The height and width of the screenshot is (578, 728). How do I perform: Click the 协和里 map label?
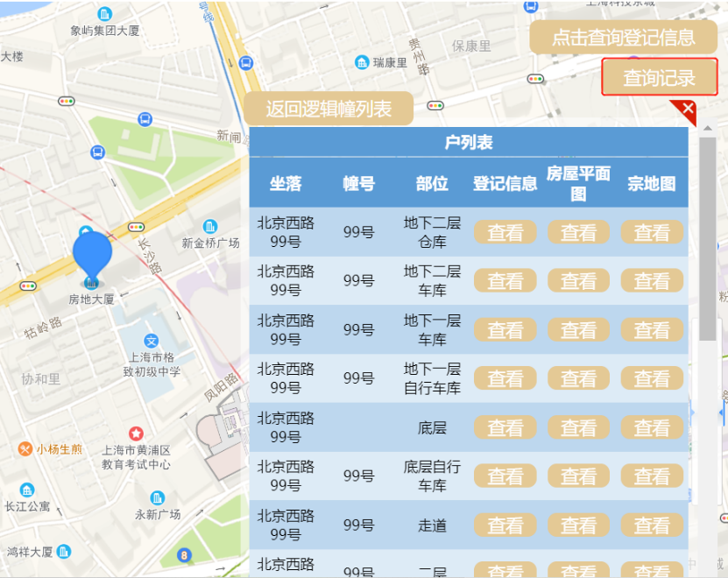pyautogui.click(x=41, y=379)
